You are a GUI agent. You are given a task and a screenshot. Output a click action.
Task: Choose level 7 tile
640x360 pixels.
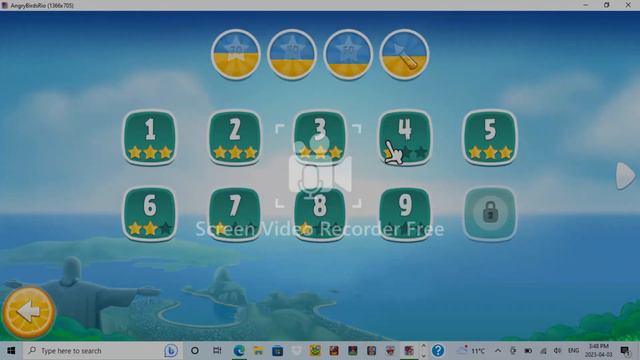pos(235,214)
